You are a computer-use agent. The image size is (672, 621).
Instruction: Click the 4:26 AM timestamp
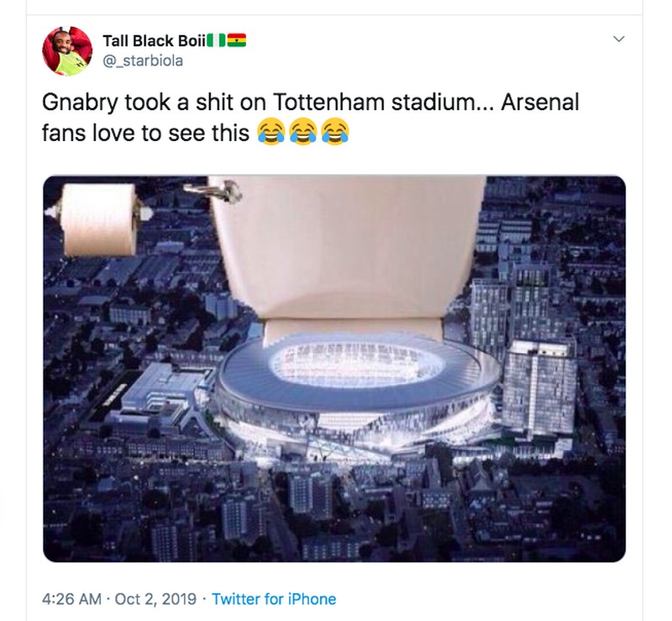pyautogui.click(x=72, y=599)
